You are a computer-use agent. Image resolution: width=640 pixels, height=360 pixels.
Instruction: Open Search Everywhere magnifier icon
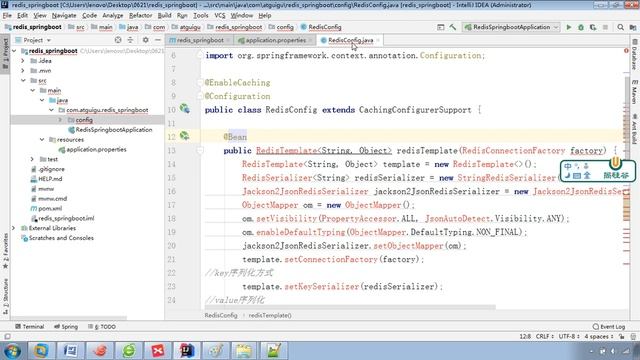point(620,27)
